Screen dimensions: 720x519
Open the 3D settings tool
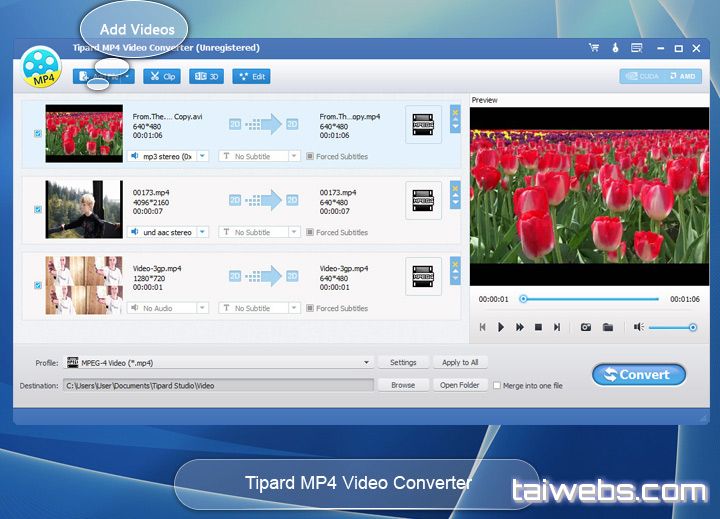(x=206, y=76)
